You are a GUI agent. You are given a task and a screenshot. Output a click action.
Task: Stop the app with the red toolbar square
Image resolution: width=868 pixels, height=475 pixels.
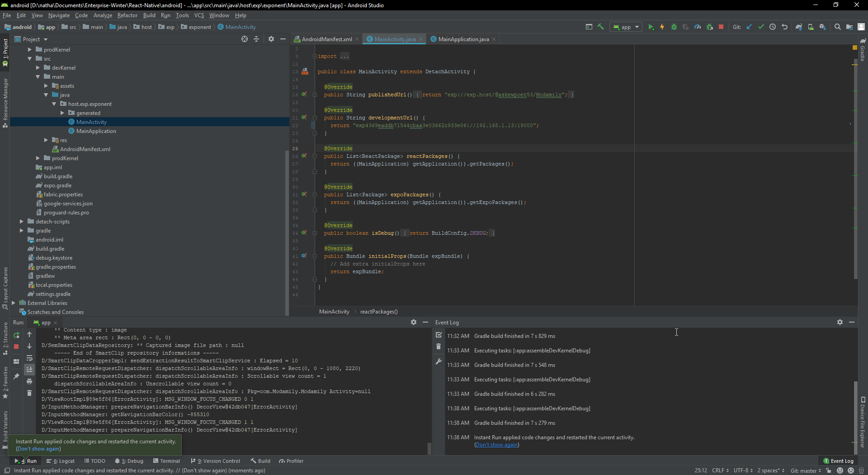721,27
